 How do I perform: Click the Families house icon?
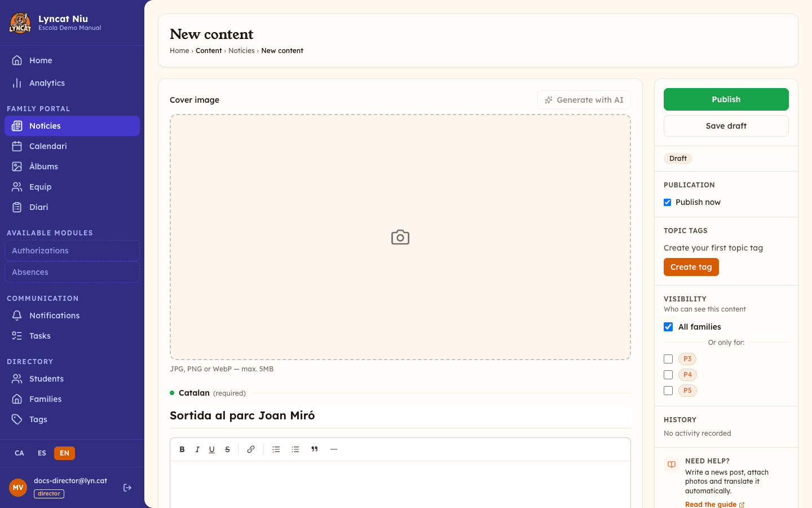(17, 399)
